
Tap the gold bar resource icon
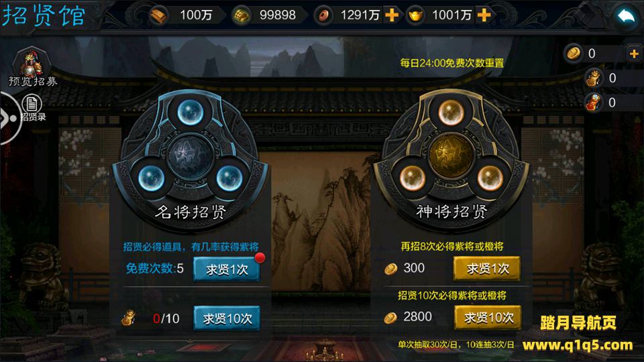pyautogui.click(x=158, y=15)
